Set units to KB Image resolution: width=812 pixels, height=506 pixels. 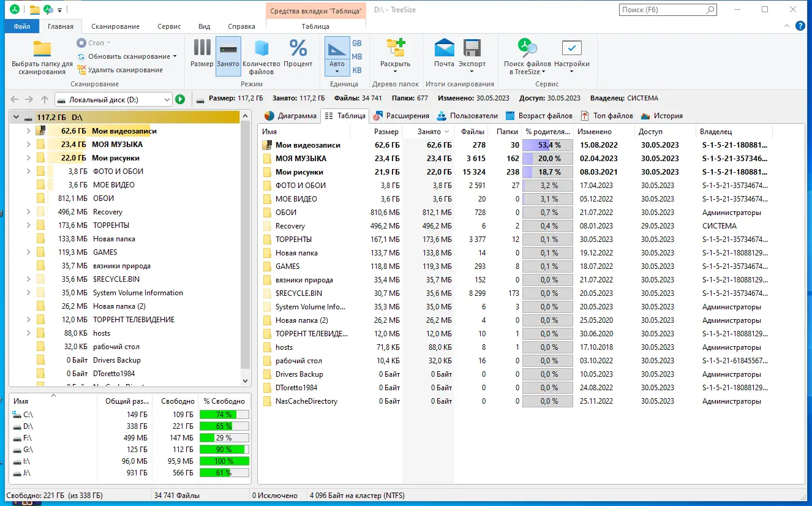pos(356,70)
